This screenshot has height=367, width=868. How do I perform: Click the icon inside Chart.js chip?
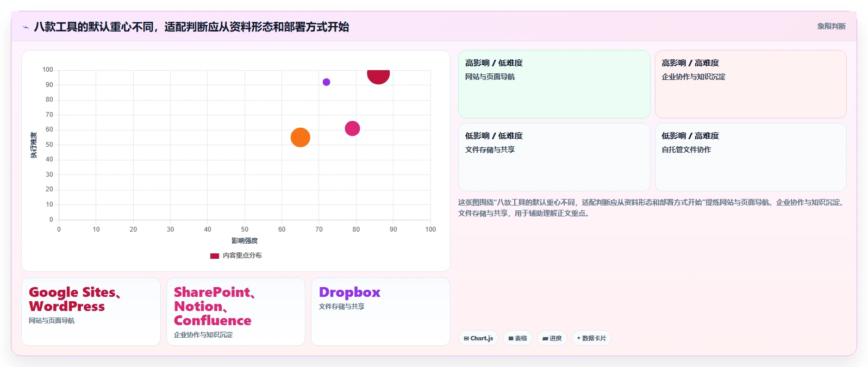466,339
